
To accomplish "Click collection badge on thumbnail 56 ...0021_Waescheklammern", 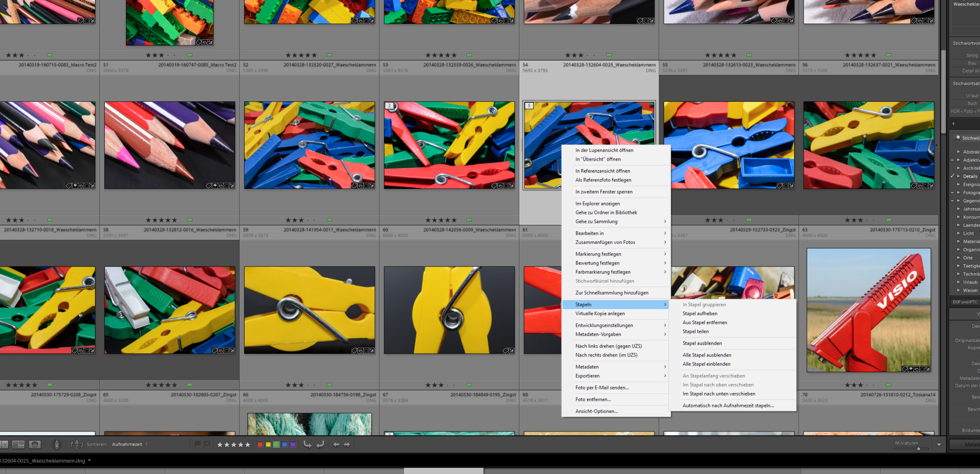I will pos(920,186).
